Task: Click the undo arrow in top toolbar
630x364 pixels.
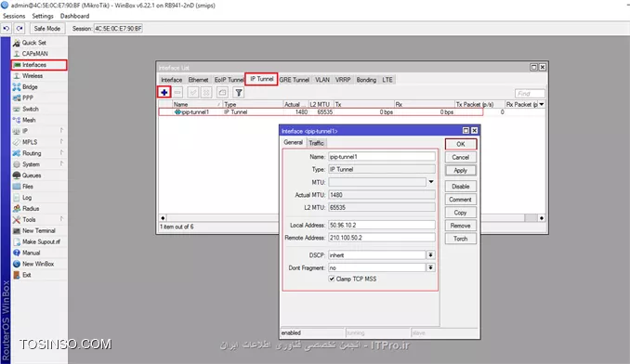Action: click(x=7, y=29)
